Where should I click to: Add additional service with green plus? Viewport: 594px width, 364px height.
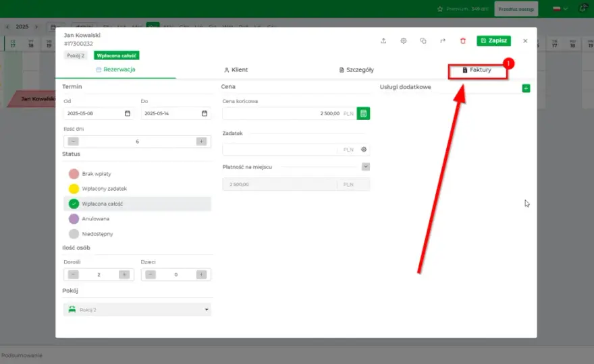tap(526, 88)
